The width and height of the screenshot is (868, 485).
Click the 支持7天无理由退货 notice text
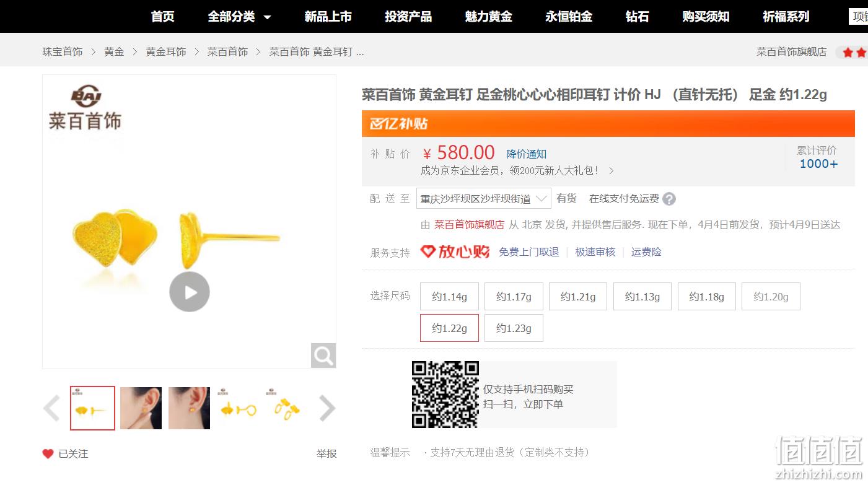click(510, 453)
